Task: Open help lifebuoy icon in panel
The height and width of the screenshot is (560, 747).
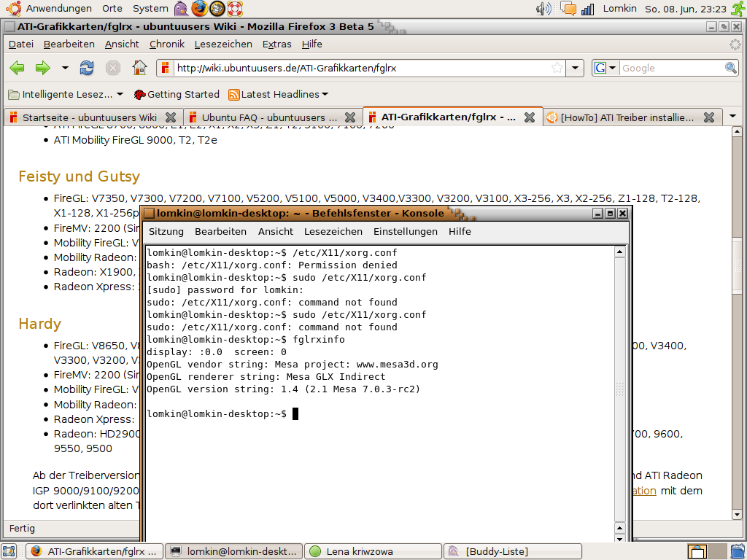Action: (234, 9)
